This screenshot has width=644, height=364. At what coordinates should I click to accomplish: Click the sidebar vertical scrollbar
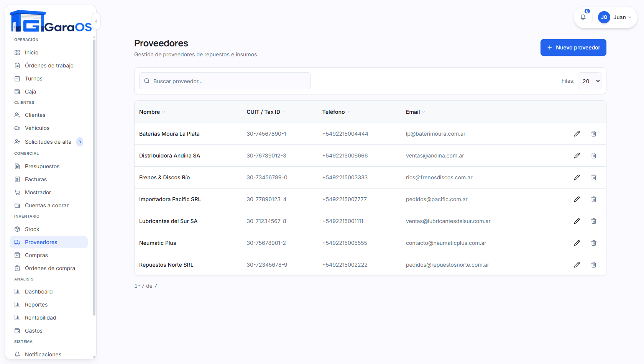pos(94,178)
